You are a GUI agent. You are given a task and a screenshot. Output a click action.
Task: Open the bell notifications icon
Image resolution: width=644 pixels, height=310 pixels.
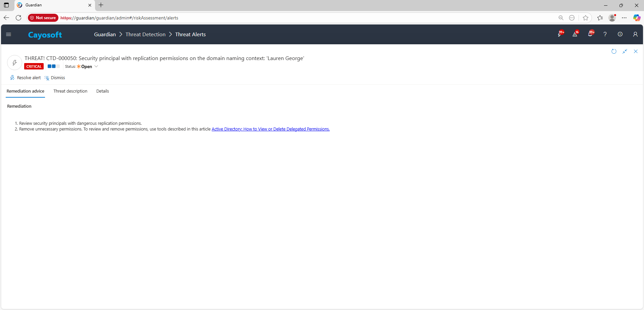(590, 34)
